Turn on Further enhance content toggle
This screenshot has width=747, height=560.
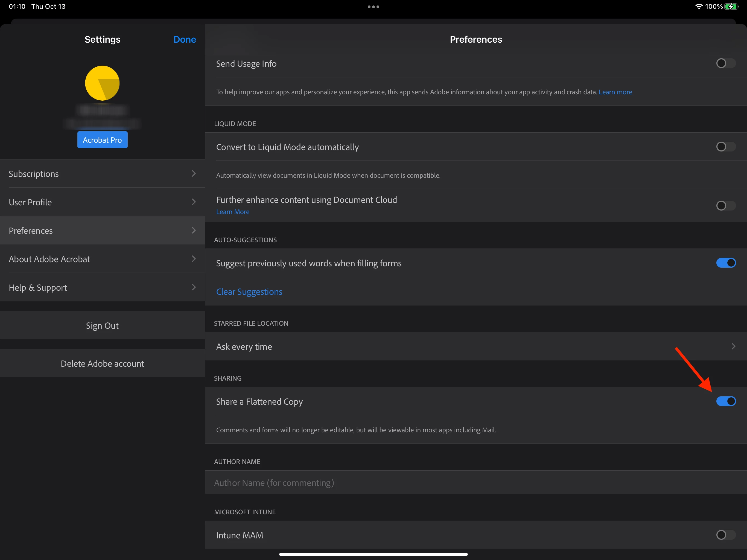click(x=725, y=206)
